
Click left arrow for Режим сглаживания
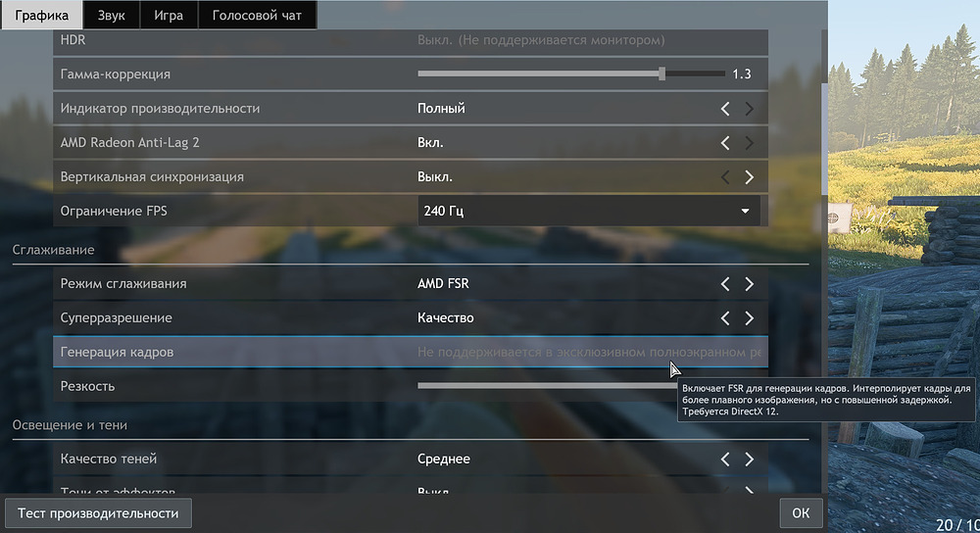725,284
